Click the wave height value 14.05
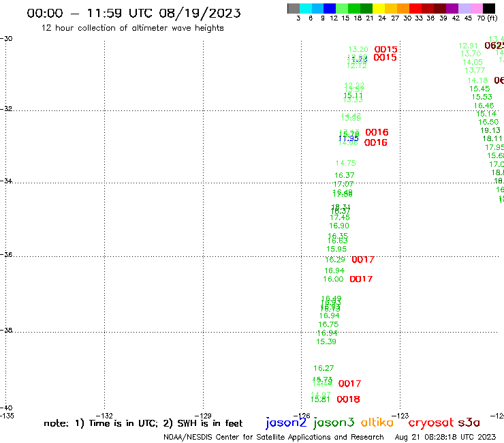The height and width of the screenshot is (443, 504). pyautogui.click(x=473, y=62)
